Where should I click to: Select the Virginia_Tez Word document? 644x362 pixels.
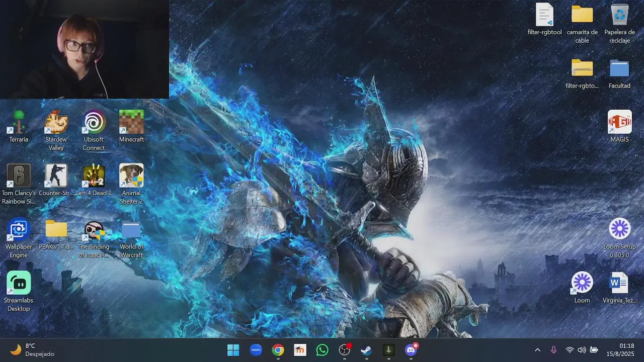[x=619, y=288]
